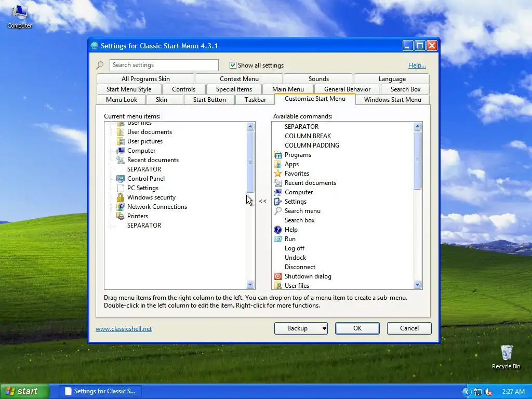The image size is (532, 399).
Task: Switch to the Special Items tab
Action: click(234, 89)
